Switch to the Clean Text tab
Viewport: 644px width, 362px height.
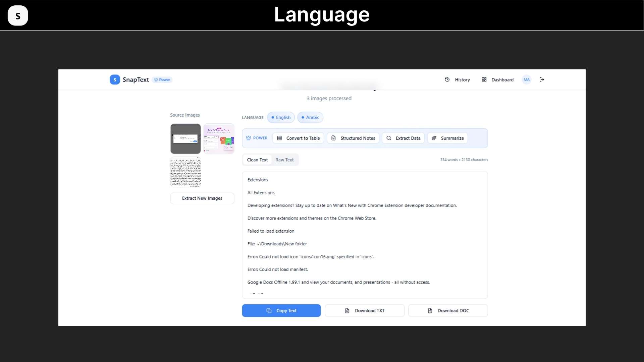pos(257,160)
